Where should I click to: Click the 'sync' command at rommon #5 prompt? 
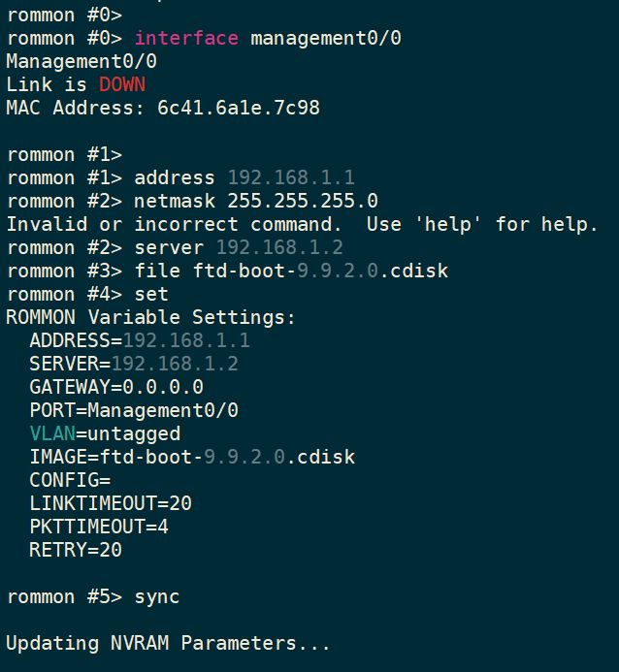pos(157,596)
